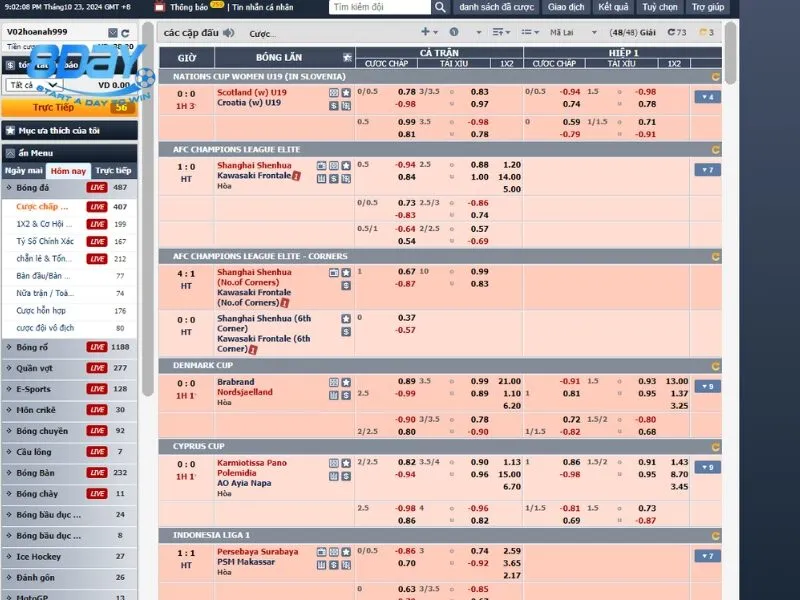Viewport: 800px width, 600px height.
Task: Click the account refresh icon beside V02hoanah999
Action: (126, 33)
